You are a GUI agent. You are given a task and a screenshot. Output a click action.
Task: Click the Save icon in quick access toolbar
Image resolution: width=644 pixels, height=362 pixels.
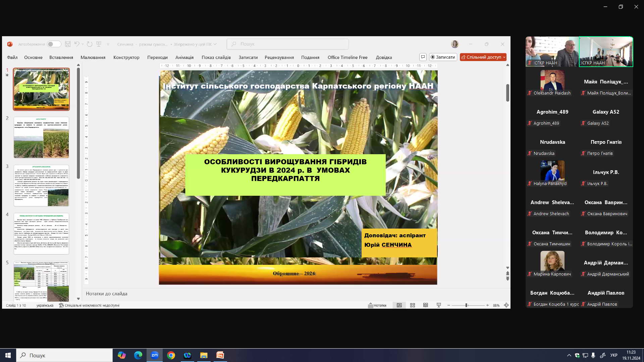point(68,44)
